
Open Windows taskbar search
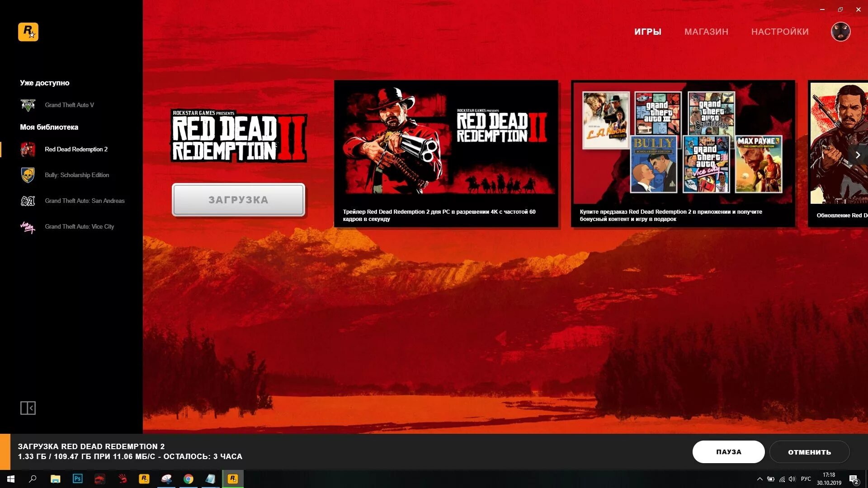click(33, 479)
